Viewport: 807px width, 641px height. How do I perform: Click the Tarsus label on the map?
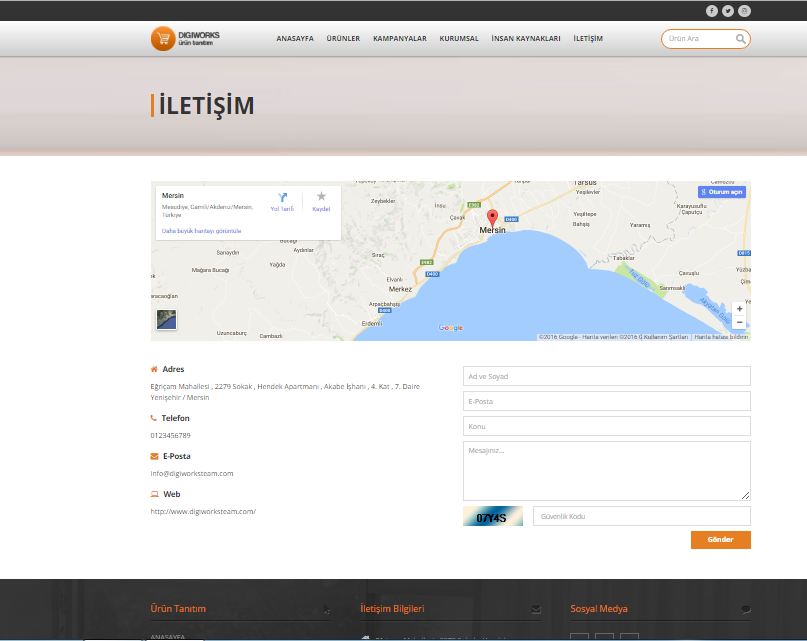click(585, 183)
